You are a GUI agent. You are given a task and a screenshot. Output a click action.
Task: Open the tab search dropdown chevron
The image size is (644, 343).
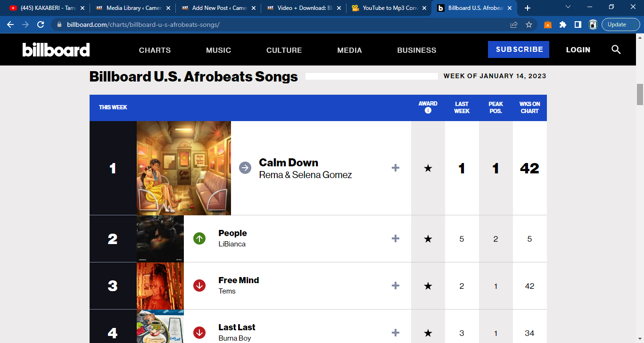568,7
